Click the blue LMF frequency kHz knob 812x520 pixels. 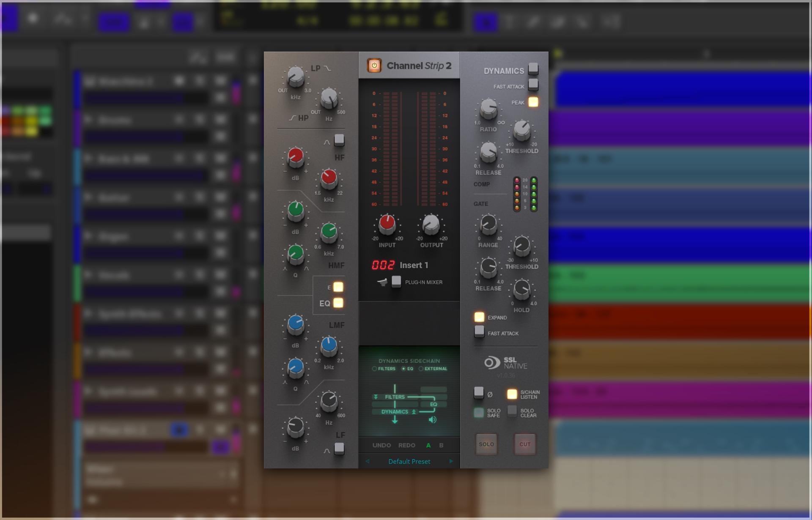coord(329,346)
